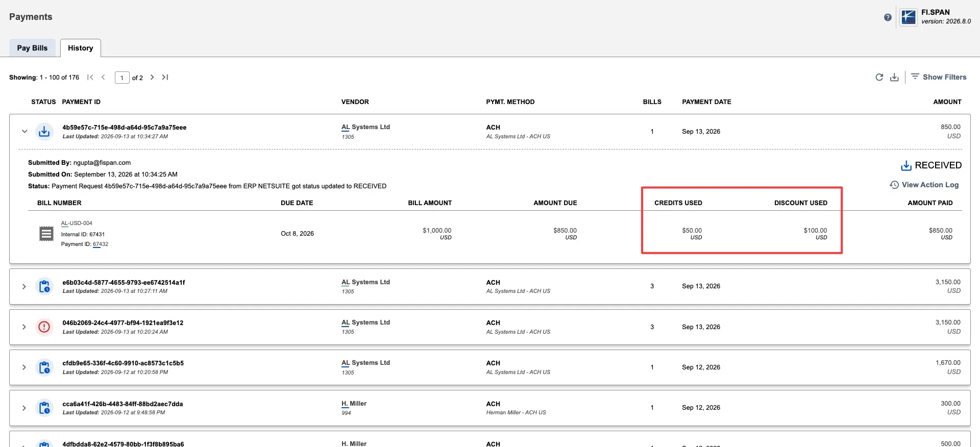Click status icon for payment cfdb9e65
Image resolution: width=980 pixels, height=447 pixels.
click(x=44, y=367)
